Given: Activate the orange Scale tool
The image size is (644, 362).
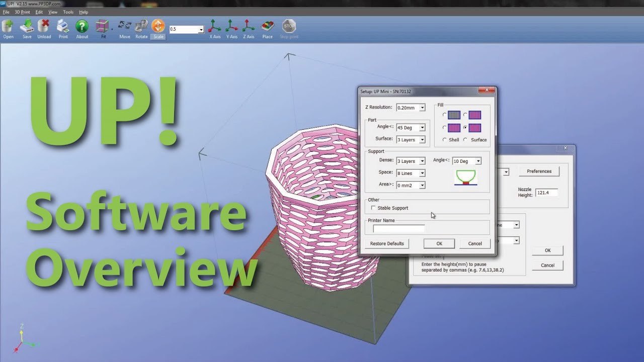Looking at the screenshot, I should click(x=158, y=26).
